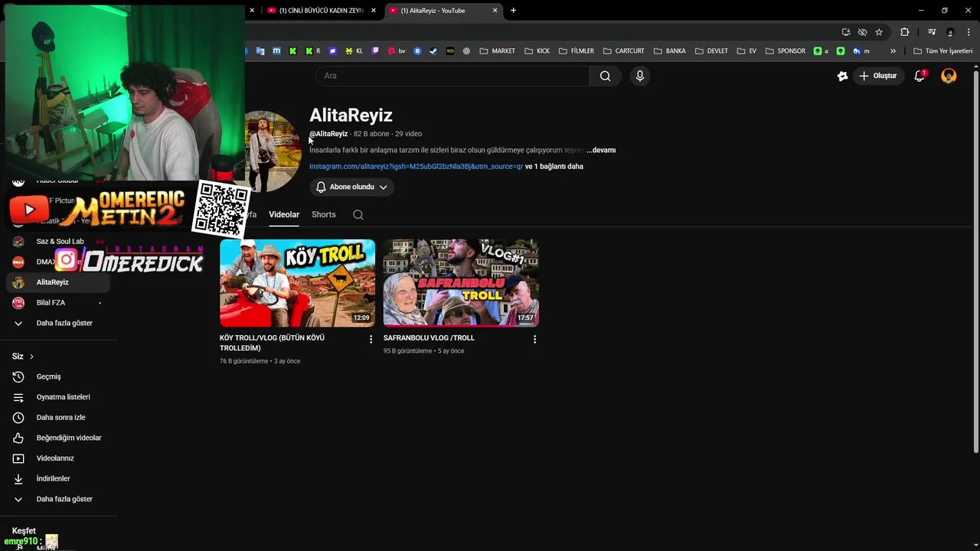
Task: Click the YouTube search magnifier button
Action: [x=605, y=76]
